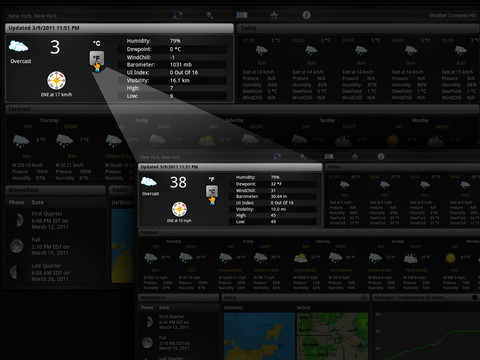Select the 02:00 rain icon in Celsius Today

[x=311, y=51]
